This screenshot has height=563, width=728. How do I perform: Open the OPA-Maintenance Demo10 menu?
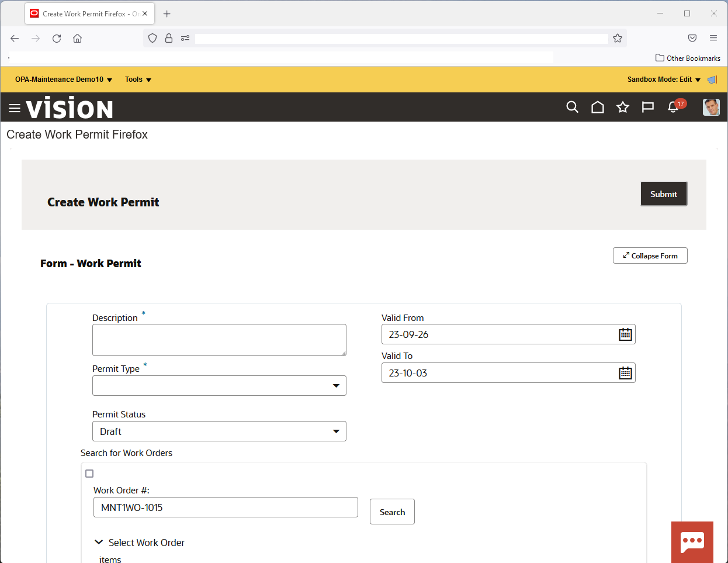pyautogui.click(x=63, y=80)
